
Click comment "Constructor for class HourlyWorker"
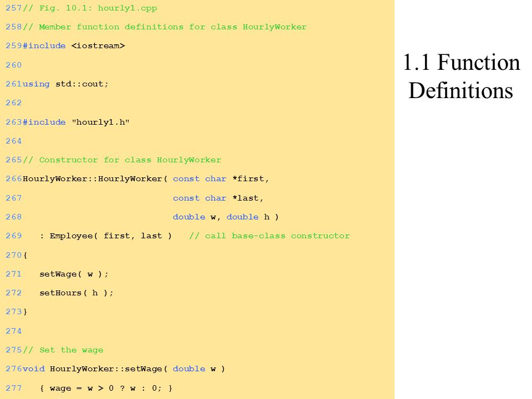tap(122, 160)
